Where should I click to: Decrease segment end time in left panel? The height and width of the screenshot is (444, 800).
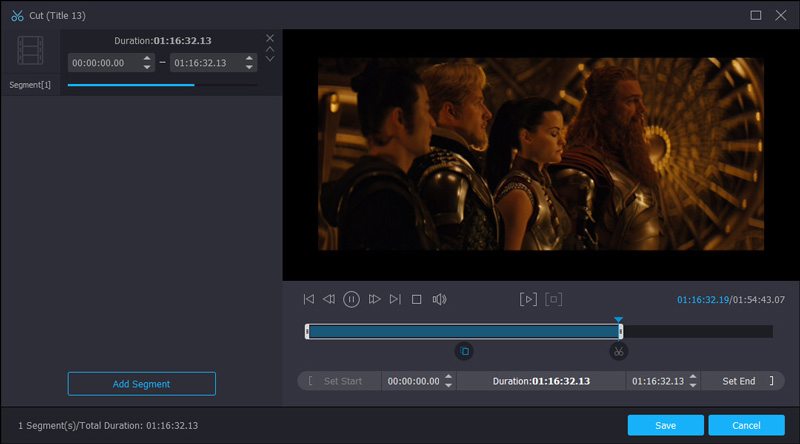250,67
